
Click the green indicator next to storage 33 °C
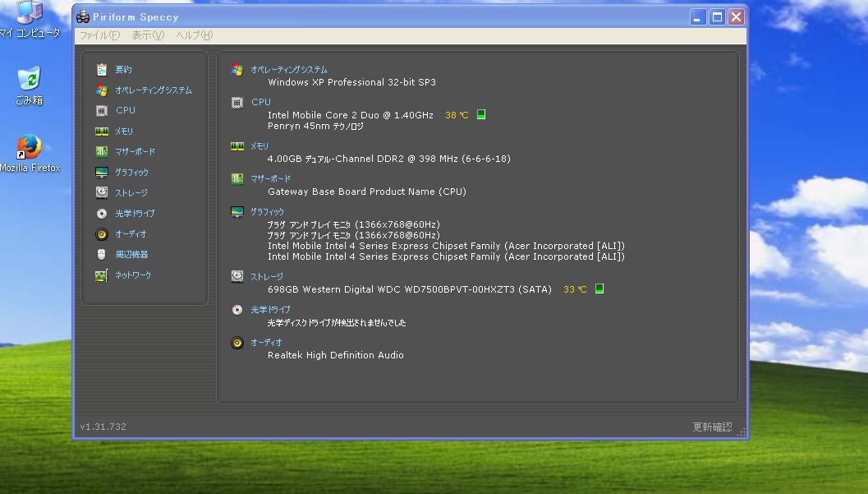click(599, 289)
